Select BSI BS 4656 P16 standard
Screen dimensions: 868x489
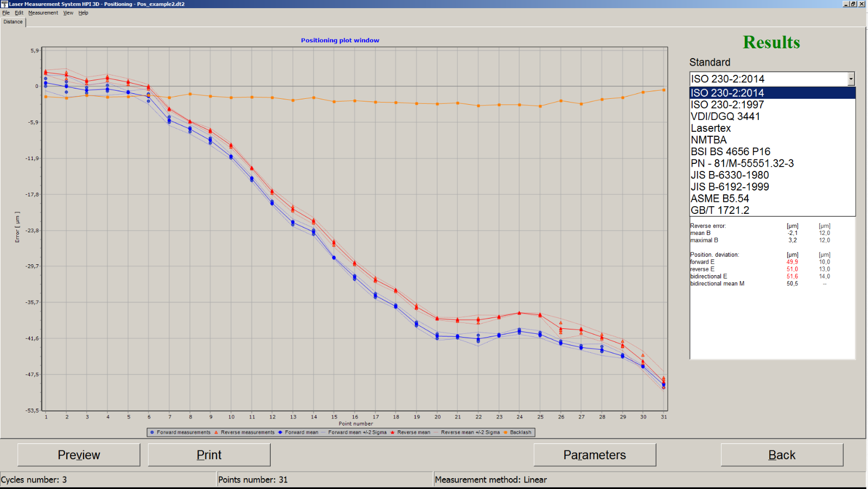773,151
